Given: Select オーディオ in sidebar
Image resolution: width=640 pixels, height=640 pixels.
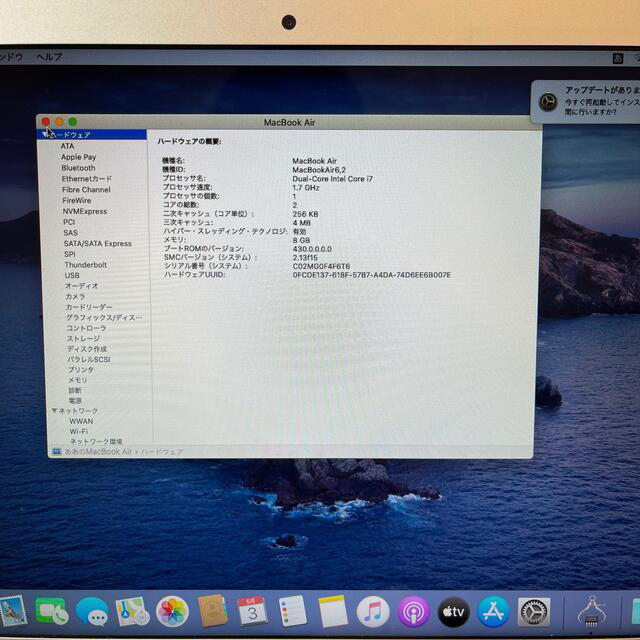Looking at the screenshot, I should 82,286.
